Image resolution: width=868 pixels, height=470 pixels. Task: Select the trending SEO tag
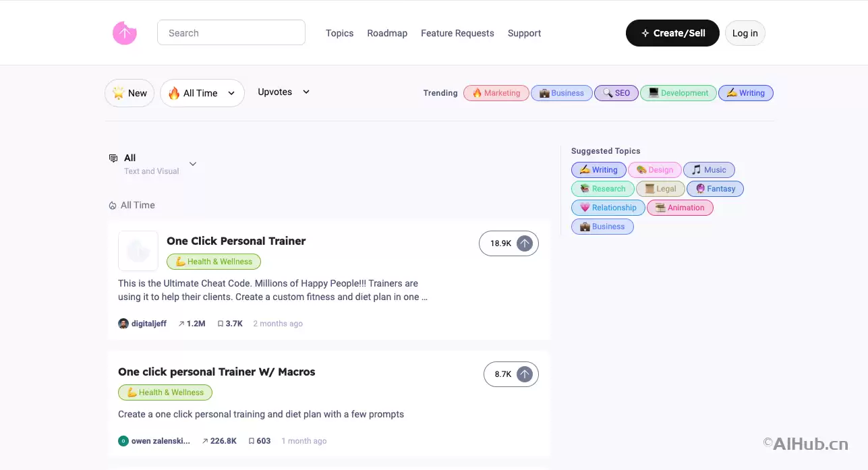tap(616, 93)
